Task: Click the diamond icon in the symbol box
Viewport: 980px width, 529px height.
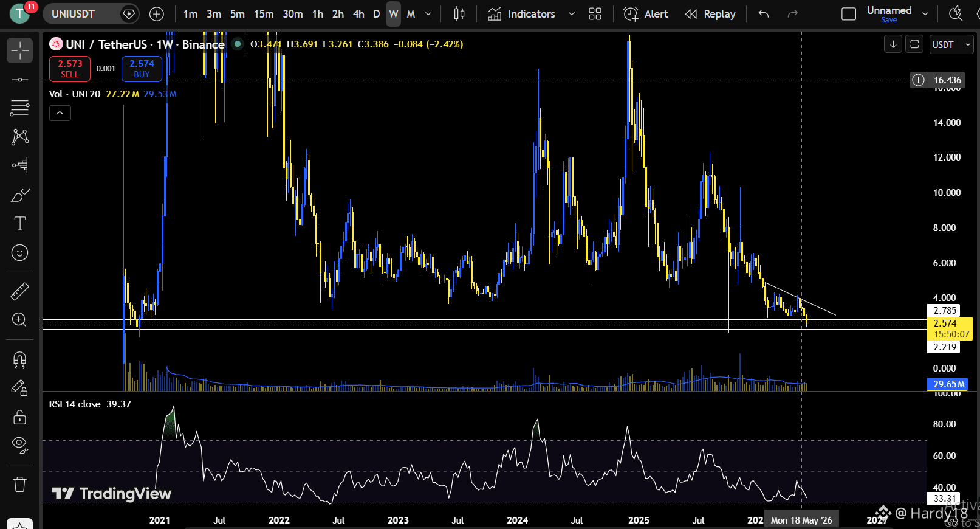Action: (129, 14)
